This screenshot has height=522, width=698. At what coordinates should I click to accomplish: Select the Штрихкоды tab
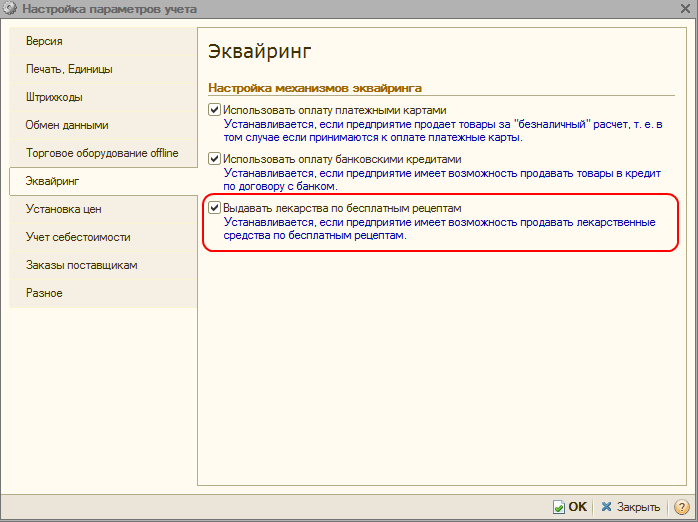[x=54, y=97]
